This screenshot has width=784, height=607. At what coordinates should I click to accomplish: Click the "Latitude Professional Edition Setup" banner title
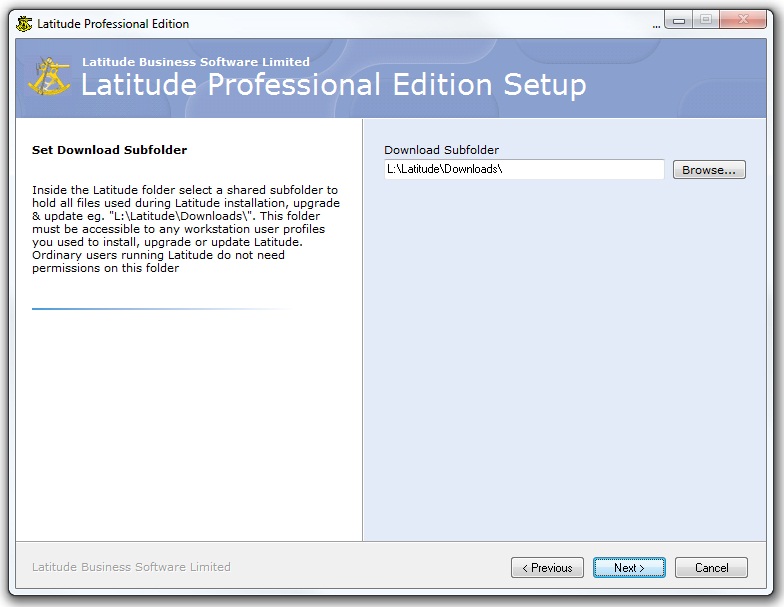coord(333,85)
